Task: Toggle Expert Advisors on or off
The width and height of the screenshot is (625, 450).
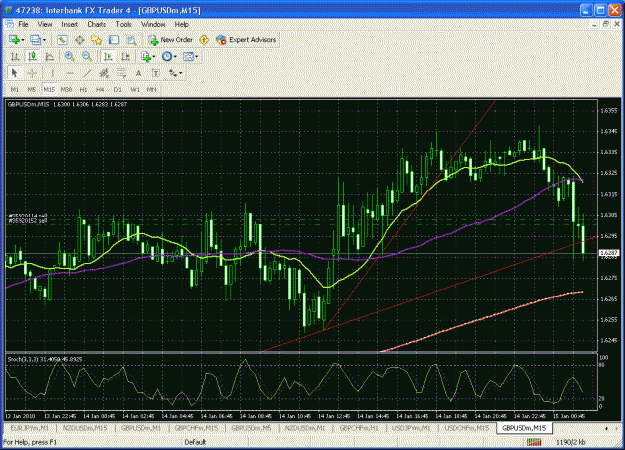Action: click(246, 40)
